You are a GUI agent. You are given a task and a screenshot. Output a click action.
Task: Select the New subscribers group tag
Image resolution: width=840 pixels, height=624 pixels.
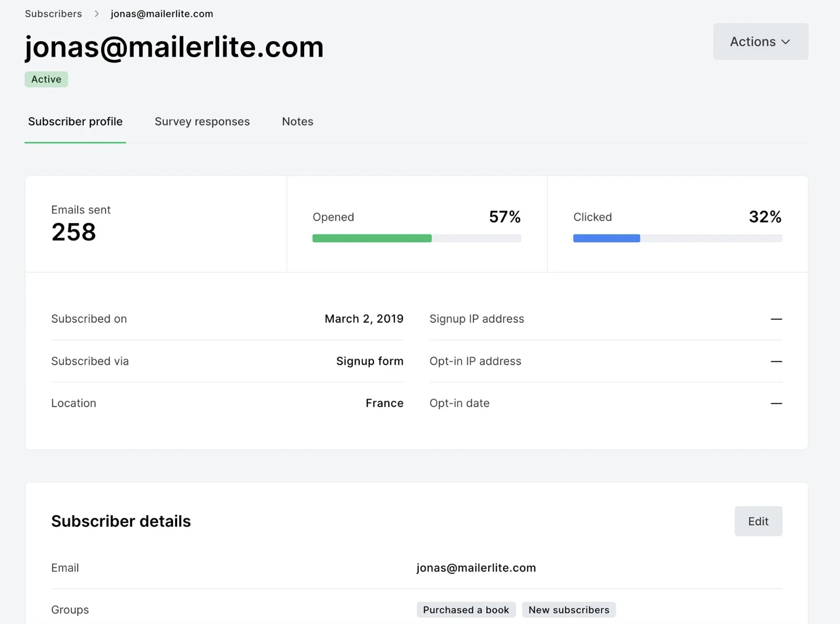click(569, 610)
